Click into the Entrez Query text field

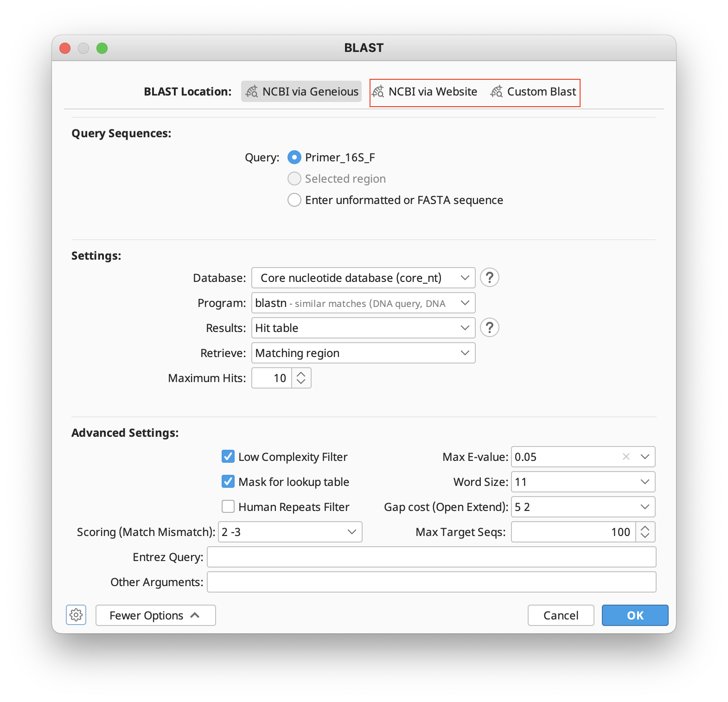pos(431,557)
